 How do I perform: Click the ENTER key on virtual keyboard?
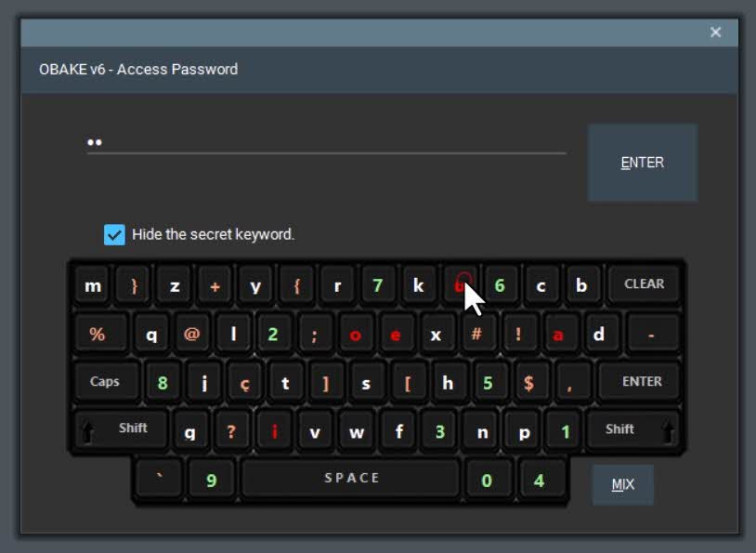(x=641, y=382)
